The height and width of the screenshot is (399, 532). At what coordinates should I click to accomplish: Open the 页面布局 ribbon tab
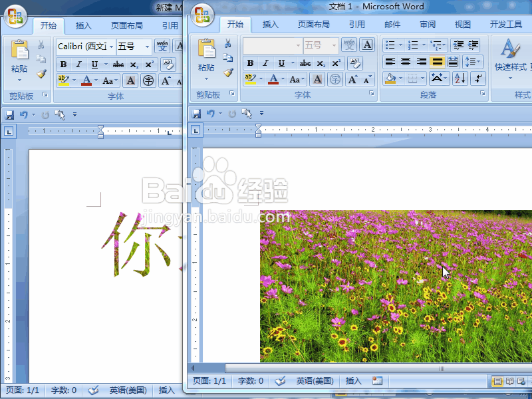point(314,24)
